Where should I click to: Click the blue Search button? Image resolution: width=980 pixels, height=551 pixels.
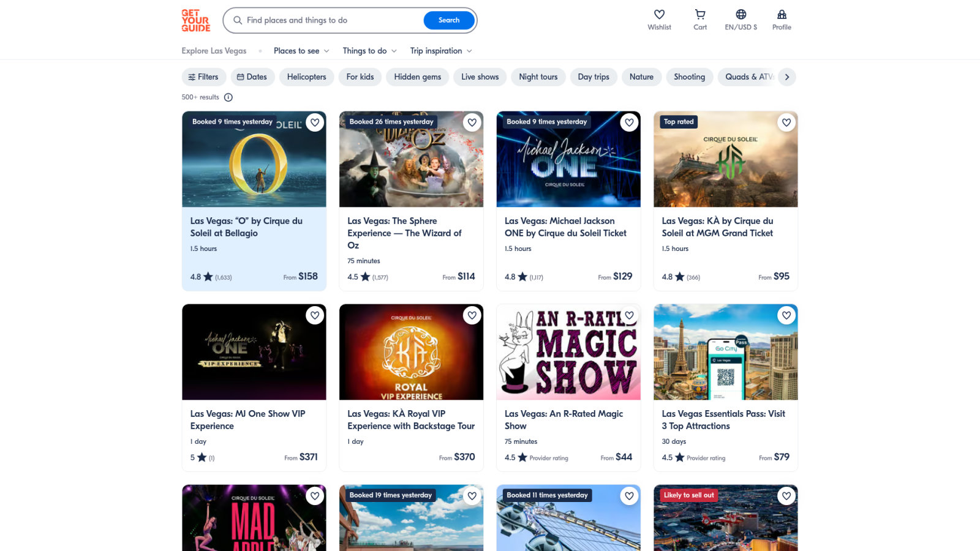[449, 20]
